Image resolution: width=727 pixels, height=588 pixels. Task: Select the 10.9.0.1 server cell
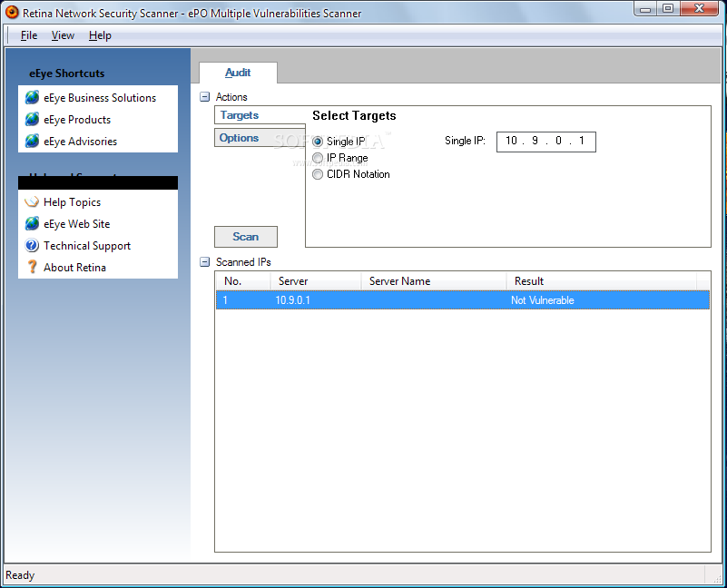(292, 300)
